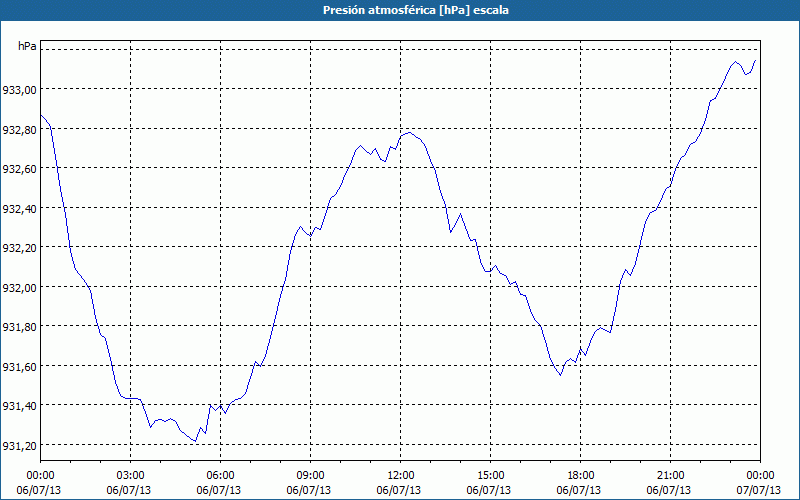Click the 933,00 y-axis value
The width and height of the screenshot is (800, 500).
coord(19,90)
